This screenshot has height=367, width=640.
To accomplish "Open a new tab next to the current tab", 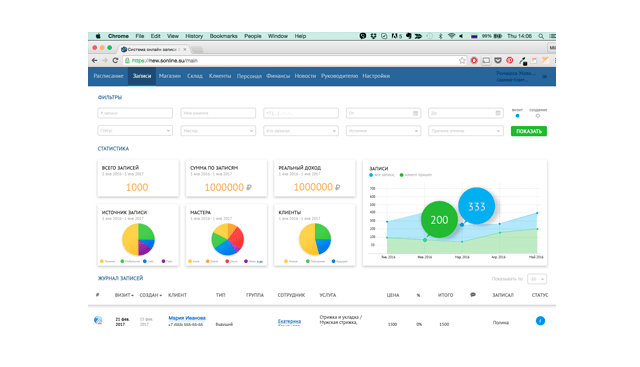I will pyautogui.click(x=197, y=49).
